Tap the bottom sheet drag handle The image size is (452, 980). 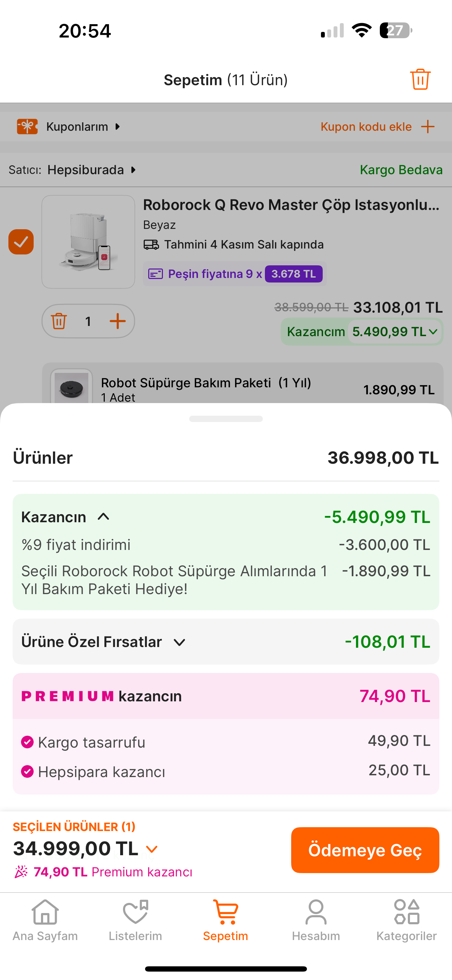point(226,419)
